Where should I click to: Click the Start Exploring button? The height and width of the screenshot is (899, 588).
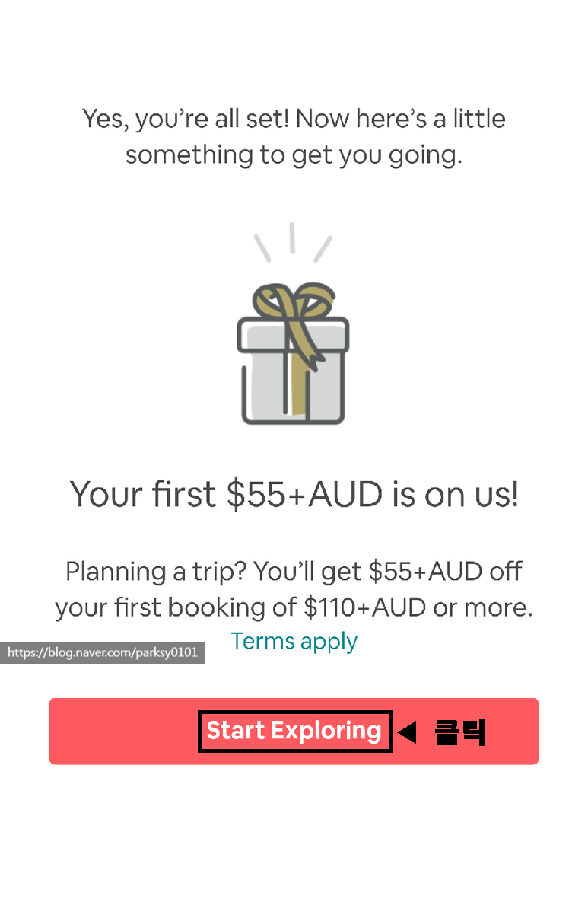click(x=294, y=731)
